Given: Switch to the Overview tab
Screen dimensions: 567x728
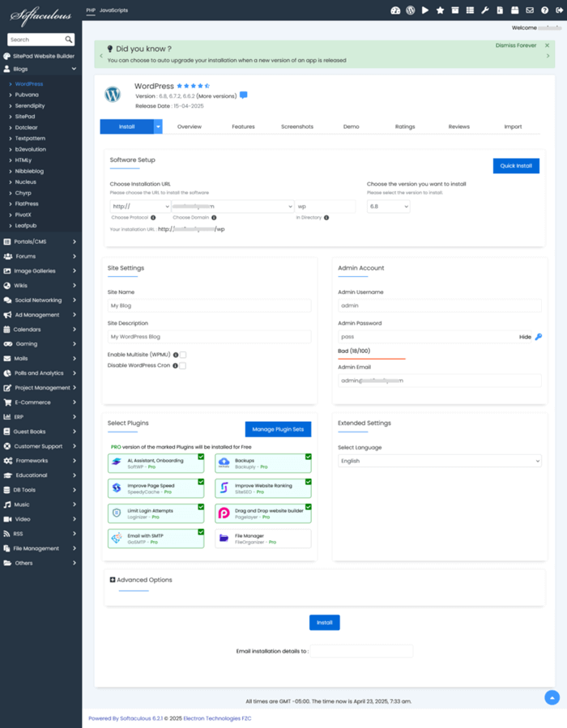Looking at the screenshot, I should (x=190, y=127).
